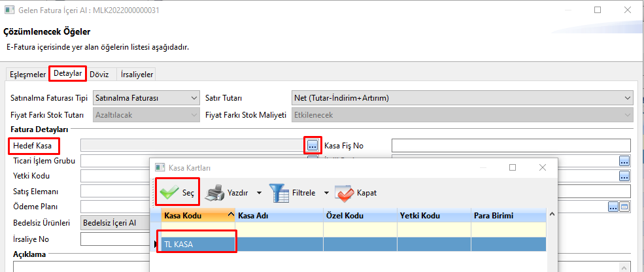644x272 pixels.
Task: Click the Kasa Kartları title bar icon
Action: [x=160, y=167]
